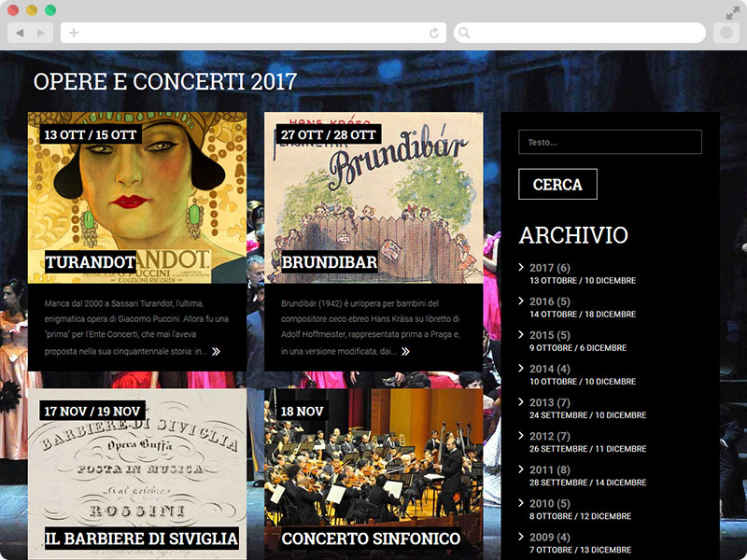Image resolution: width=747 pixels, height=560 pixels.
Task: Click the read-more arrows under Brundibar text
Action: click(x=405, y=352)
